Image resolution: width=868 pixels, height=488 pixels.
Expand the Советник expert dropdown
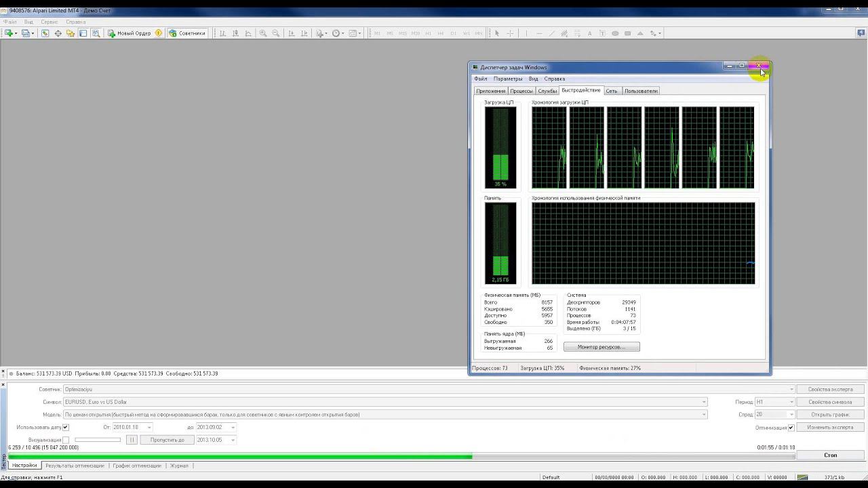(x=791, y=390)
